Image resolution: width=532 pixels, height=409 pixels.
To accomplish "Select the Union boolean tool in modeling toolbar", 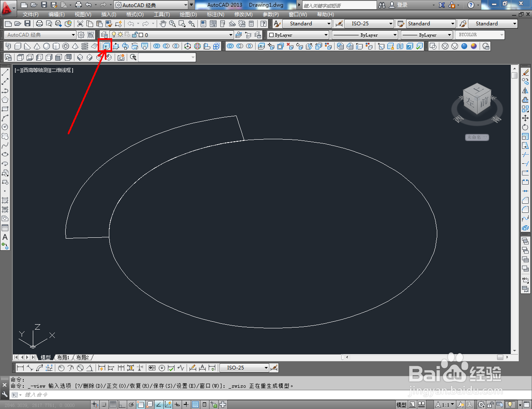I will coord(157,46).
